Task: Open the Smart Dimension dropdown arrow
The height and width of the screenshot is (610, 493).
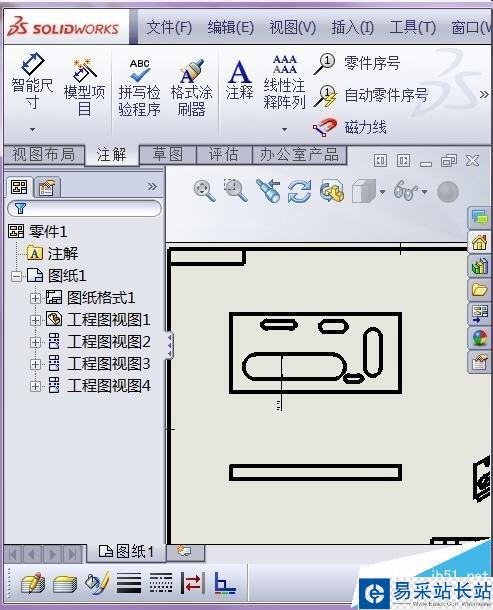Action: [32, 130]
